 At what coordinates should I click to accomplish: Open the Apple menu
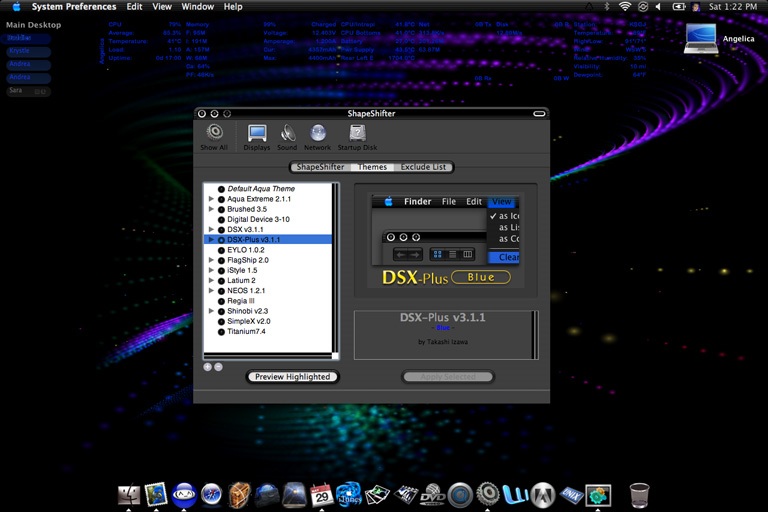click(16, 6)
